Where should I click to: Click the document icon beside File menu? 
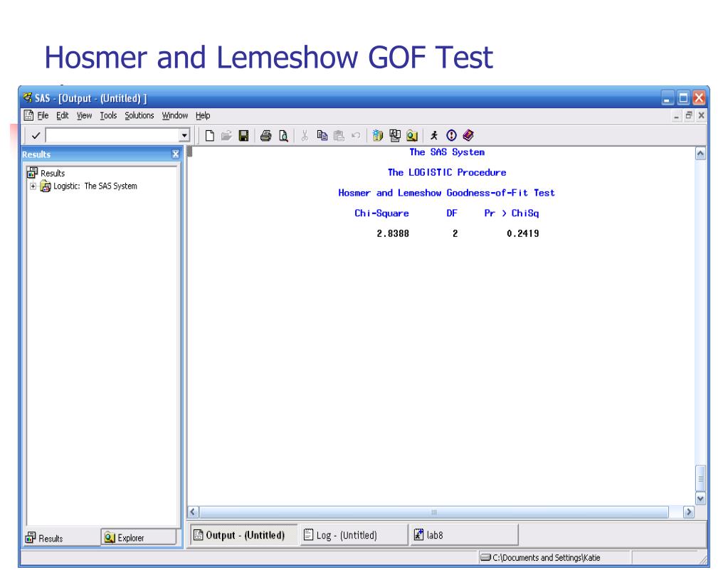point(28,115)
